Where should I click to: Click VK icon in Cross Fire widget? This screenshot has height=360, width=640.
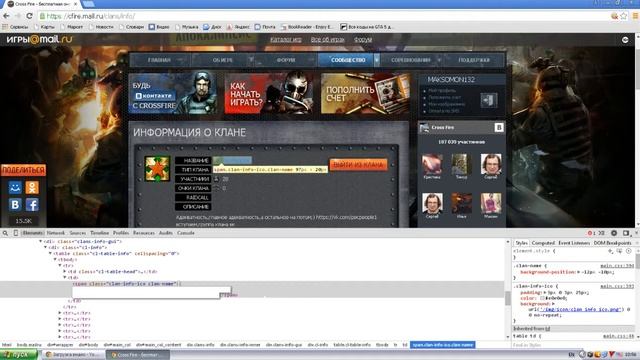tap(498, 128)
